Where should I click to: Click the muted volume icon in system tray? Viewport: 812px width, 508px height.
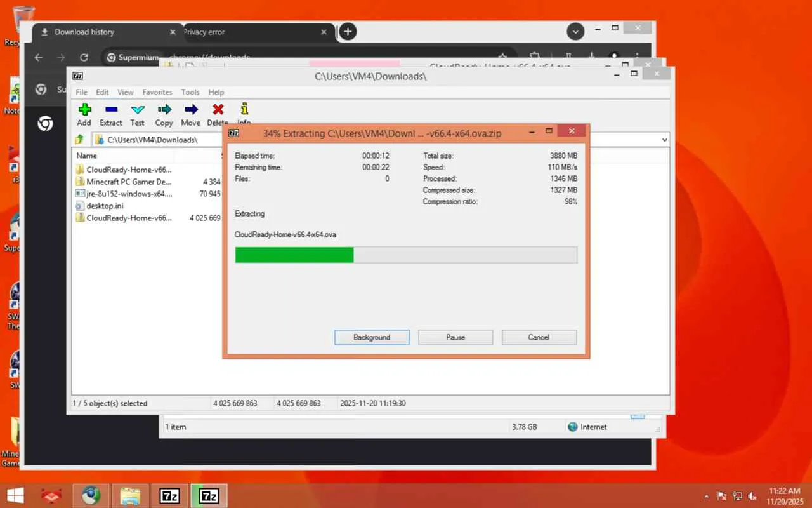[x=752, y=496]
